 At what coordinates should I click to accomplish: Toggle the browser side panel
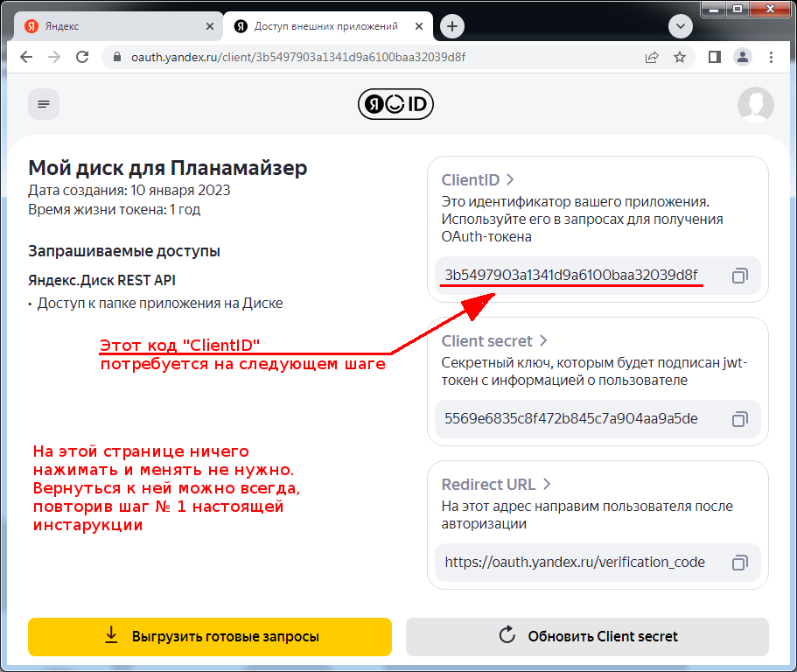[x=715, y=57]
